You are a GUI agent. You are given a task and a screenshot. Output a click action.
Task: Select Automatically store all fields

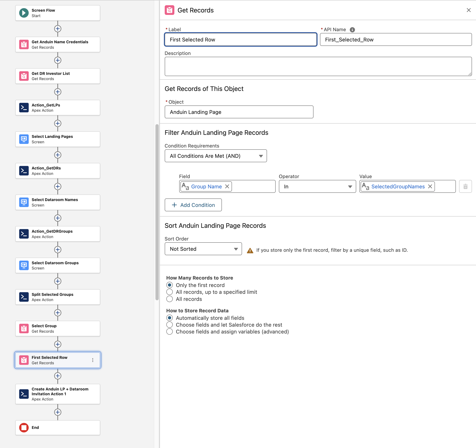[x=170, y=318]
